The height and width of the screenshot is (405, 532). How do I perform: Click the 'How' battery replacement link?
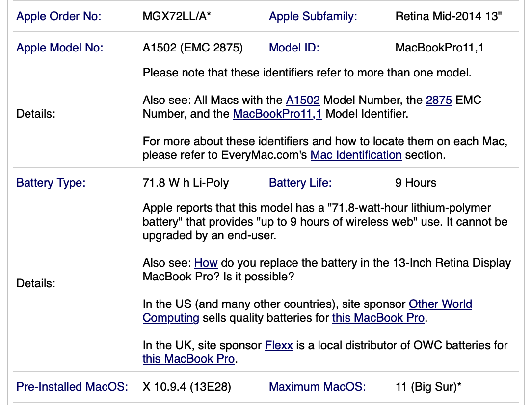[206, 263]
